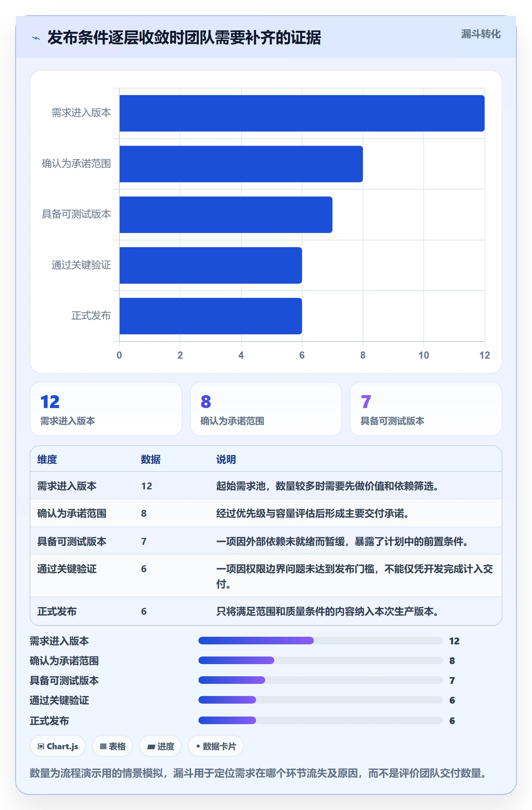Click the 需求进入版本 progress bar
Screen dimensions: 532x810
pyautogui.click(x=320, y=641)
